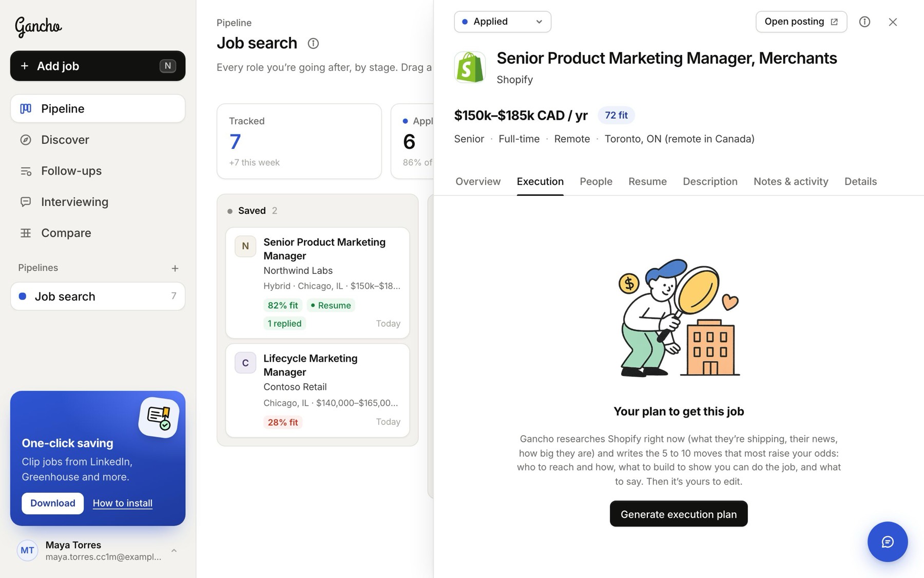Screen dimensions: 924x578
Task: Click the Saved column header
Action: tap(252, 211)
